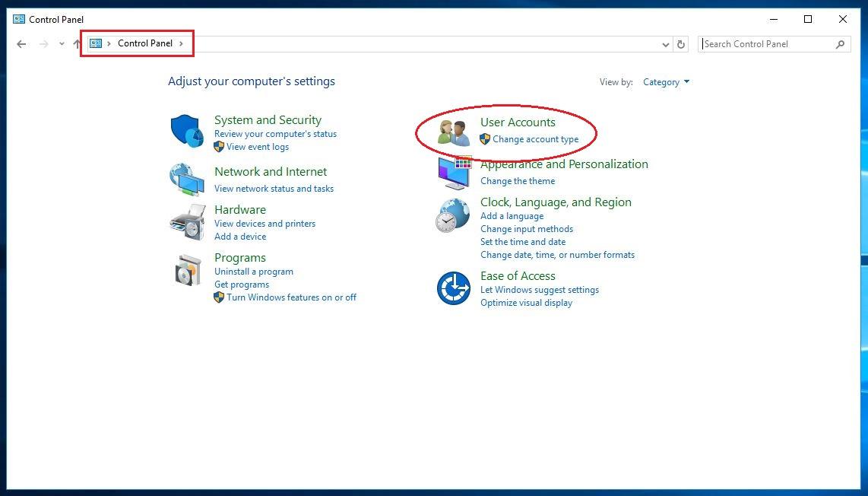Viewport: 868px width, 496px height.
Task: Click Change input methods
Action: (527, 229)
